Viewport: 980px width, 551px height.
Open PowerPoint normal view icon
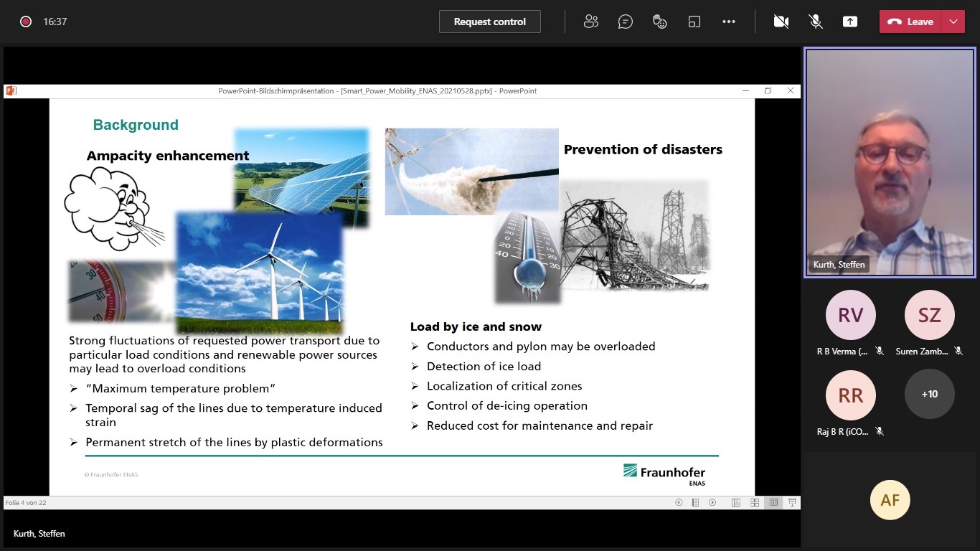pyautogui.click(x=736, y=503)
